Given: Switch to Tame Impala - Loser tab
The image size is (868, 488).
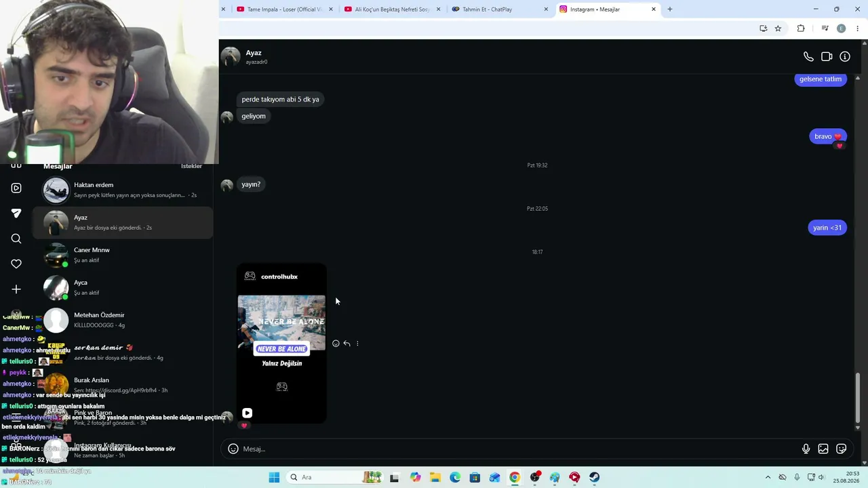Looking at the screenshot, I should [x=284, y=9].
